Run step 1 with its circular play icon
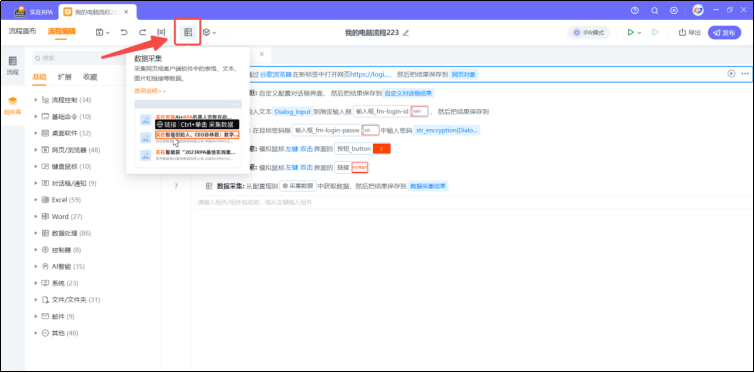 (731, 74)
